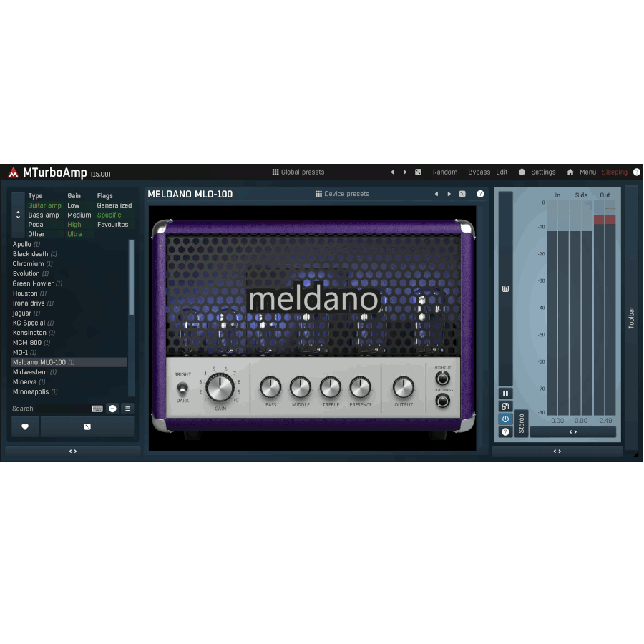Toggle Favourites flag filter
Viewport: 644px width, 644px height.
112,224
